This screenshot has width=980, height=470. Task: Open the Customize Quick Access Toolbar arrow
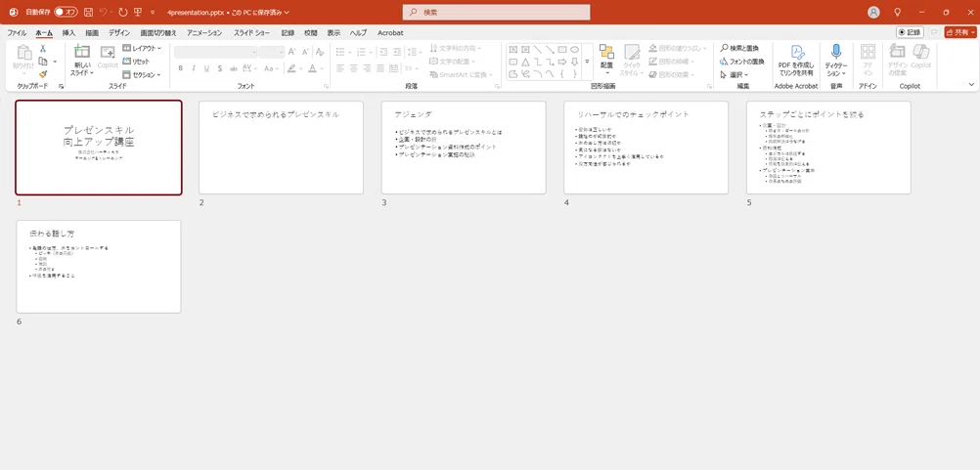pyautogui.click(x=153, y=13)
